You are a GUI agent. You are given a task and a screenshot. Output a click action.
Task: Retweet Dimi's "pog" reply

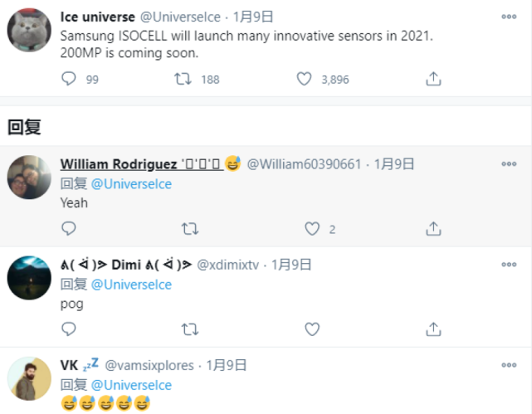click(189, 329)
